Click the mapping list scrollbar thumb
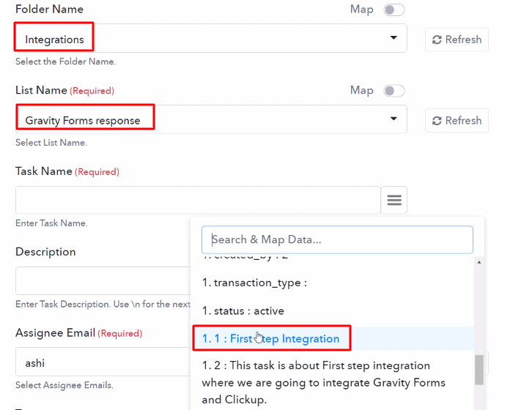 tap(479, 370)
